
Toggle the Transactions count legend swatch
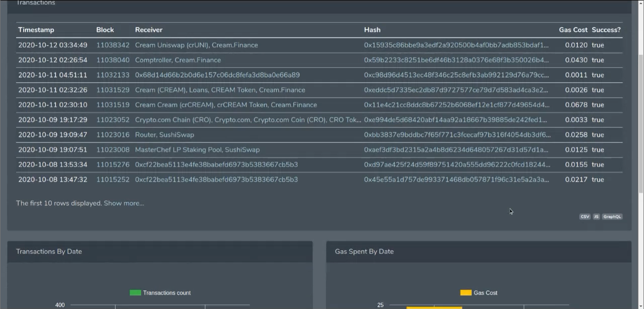pyautogui.click(x=135, y=292)
